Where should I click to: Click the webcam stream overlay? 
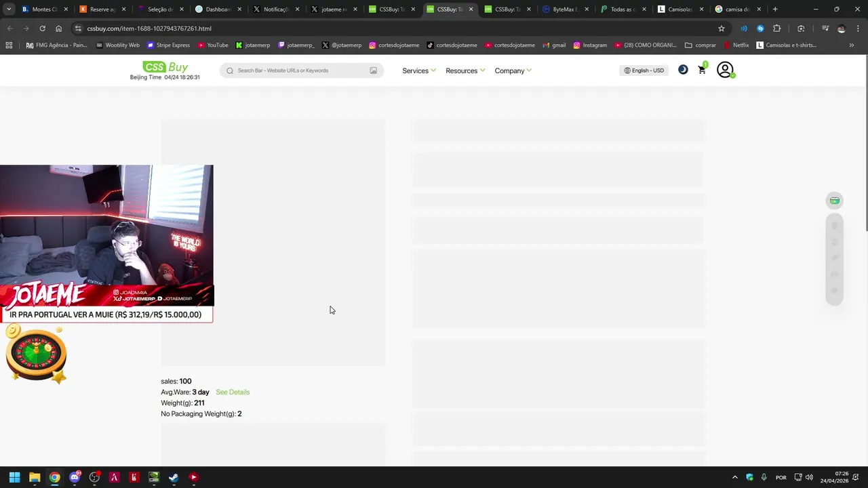pyautogui.click(x=106, y=235)
